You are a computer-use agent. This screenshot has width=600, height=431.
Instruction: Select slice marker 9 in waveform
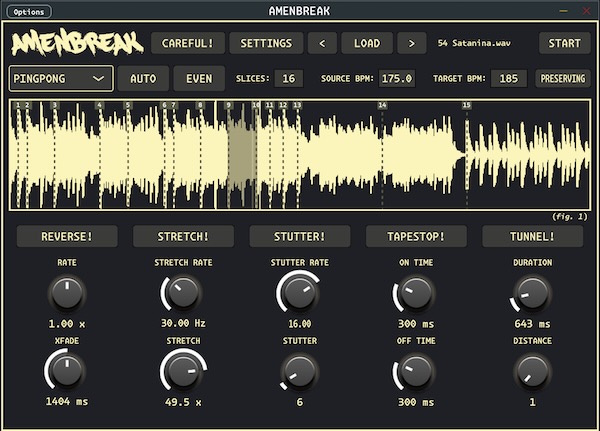(x=228, y=105)
